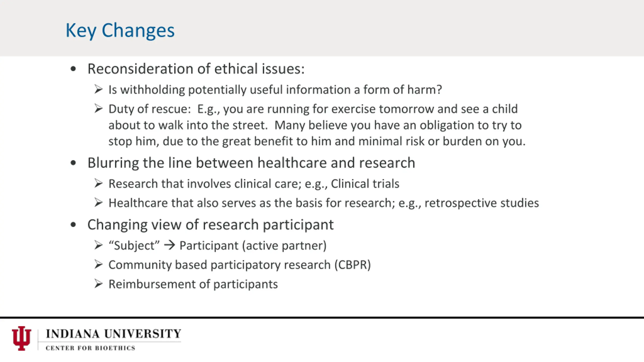Screen dimensions: 644x362
Task: Click the 'Key Changes' slide title
Action: [120, 31]
